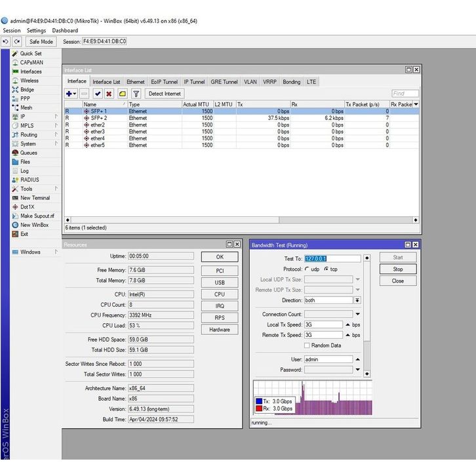Enable interface with the blue checkmark icon
This screenshot has width=476, height=476.
point(98,94)
